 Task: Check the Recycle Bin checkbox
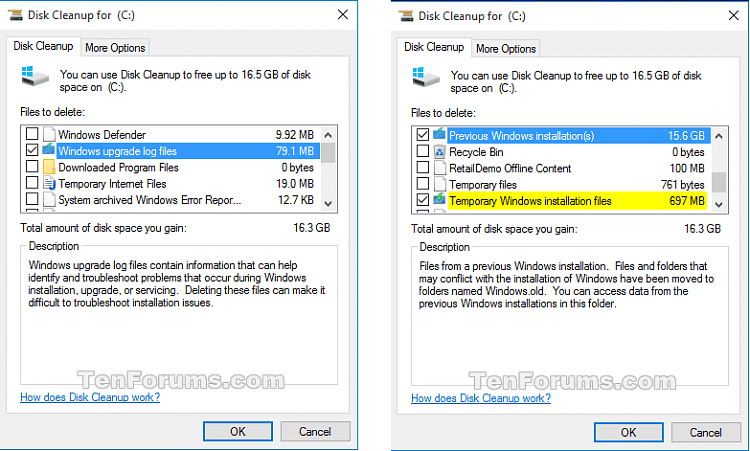click(423, 151)
